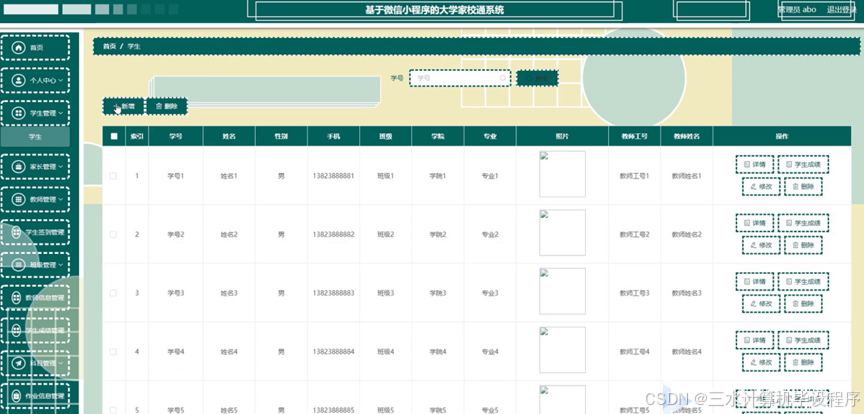This screenshot has width=864, height=414.
Task: Click cell 专业1 in table
Action: (x=490, y=176)
